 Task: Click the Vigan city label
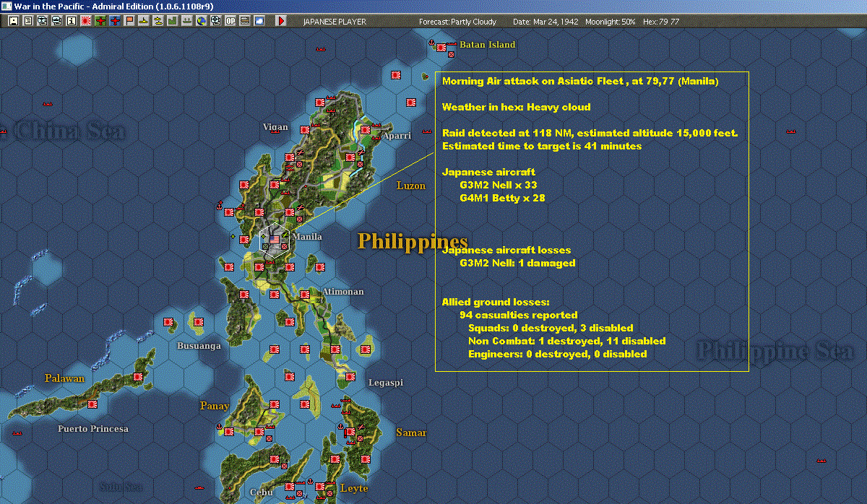pos(275,127)
